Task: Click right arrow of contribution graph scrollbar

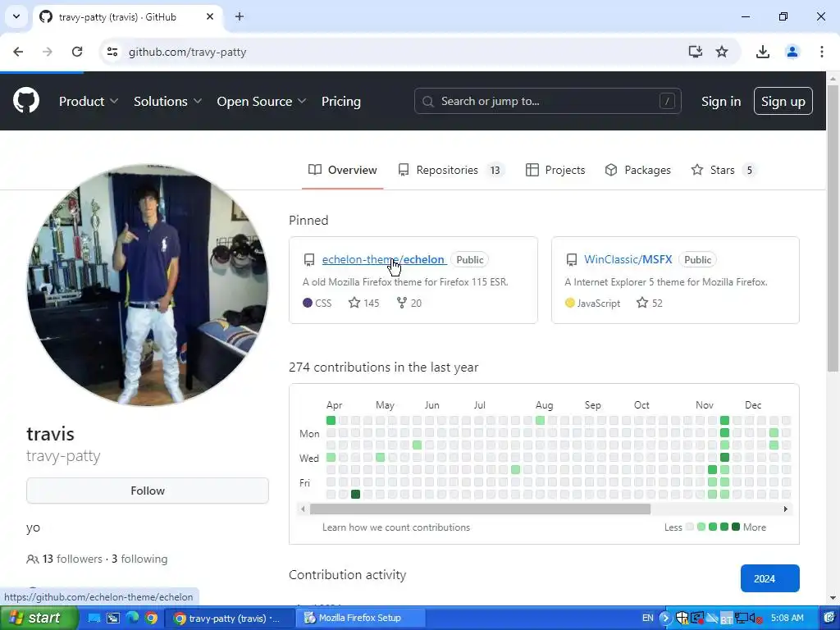Action: click(x=785, y=509)
